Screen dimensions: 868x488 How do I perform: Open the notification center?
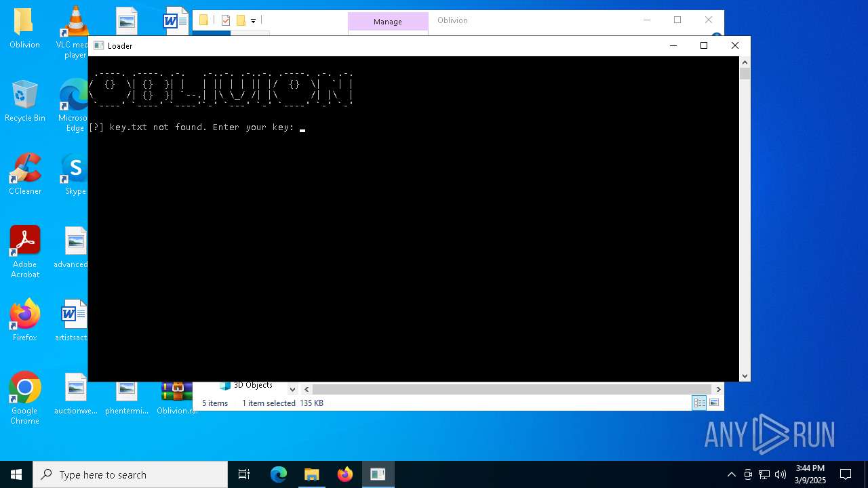[846, 474]
